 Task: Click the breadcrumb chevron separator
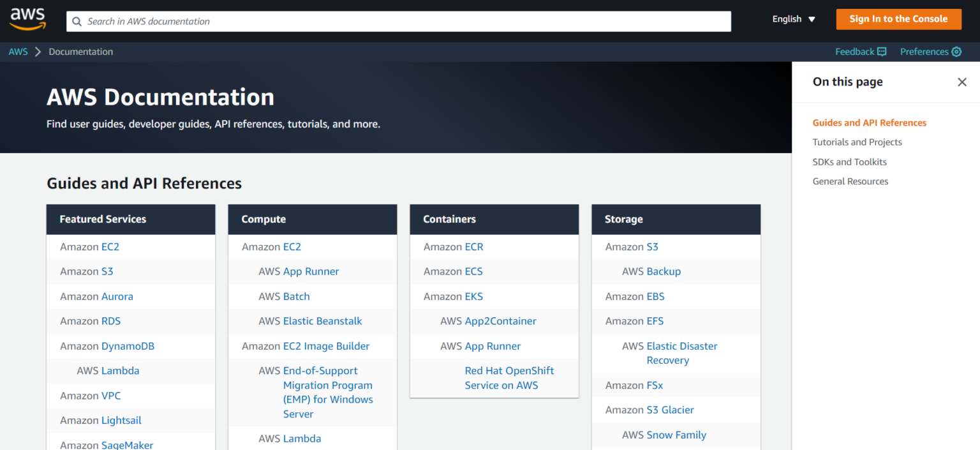(x=38, y=52)
